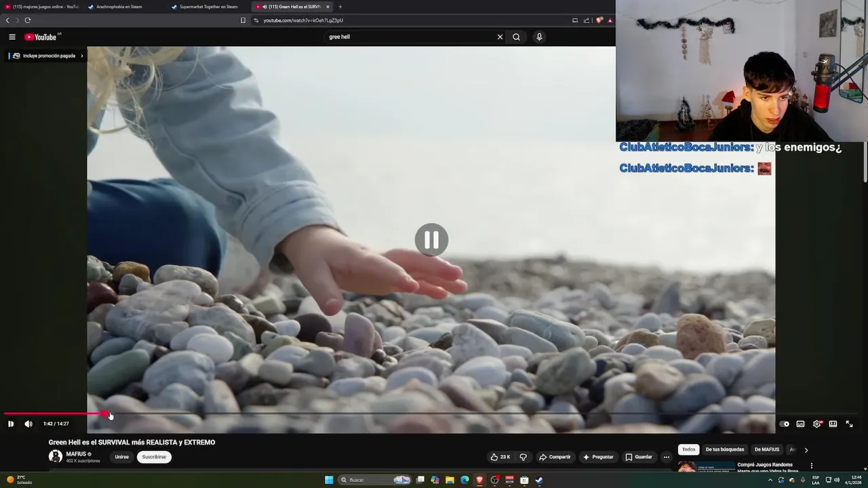Switch to 'mejores juegos online' YouTube tab
This screenshot has height=488, width=868.
tap(42, 7)
